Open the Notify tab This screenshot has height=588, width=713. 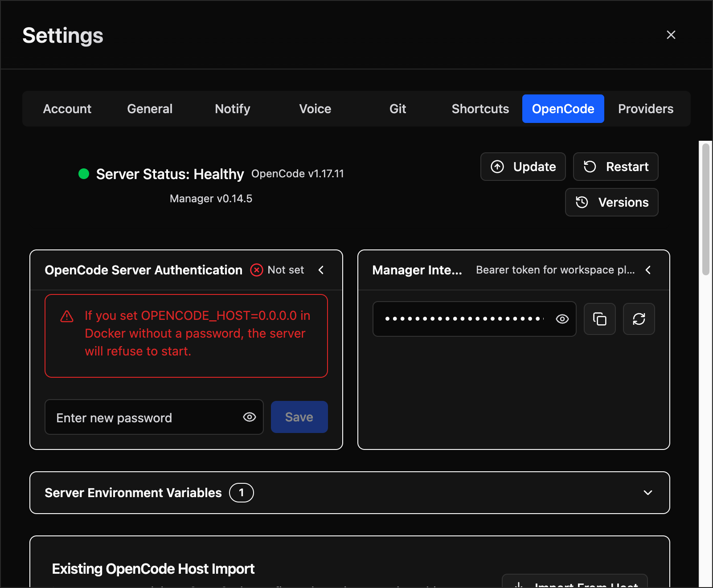click(233, 109)
